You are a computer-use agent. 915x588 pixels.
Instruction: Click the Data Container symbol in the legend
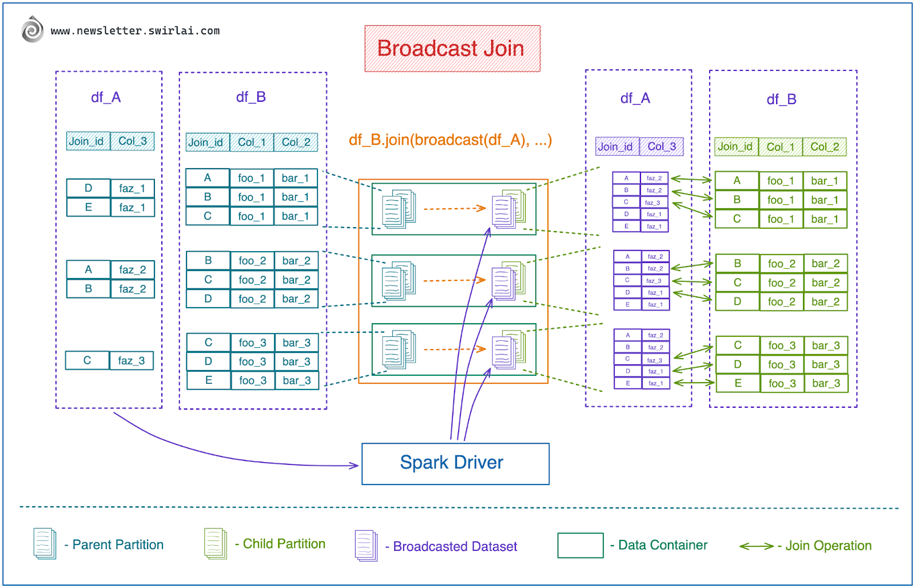[580, 545]
